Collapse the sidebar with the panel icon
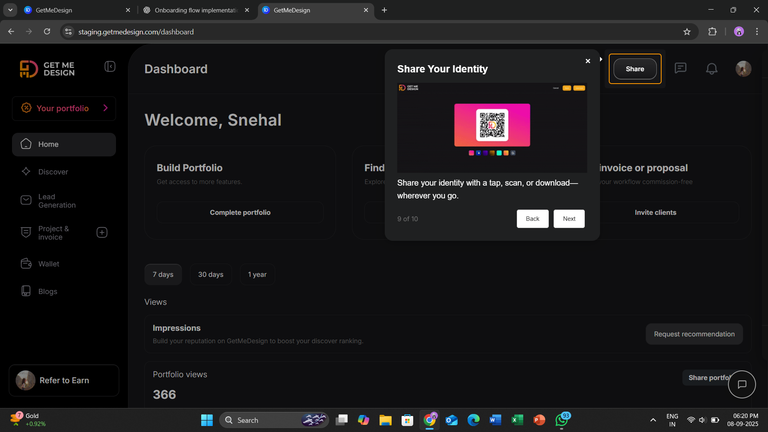The width and height of the screenshot is (768, 432). [110, 67]
